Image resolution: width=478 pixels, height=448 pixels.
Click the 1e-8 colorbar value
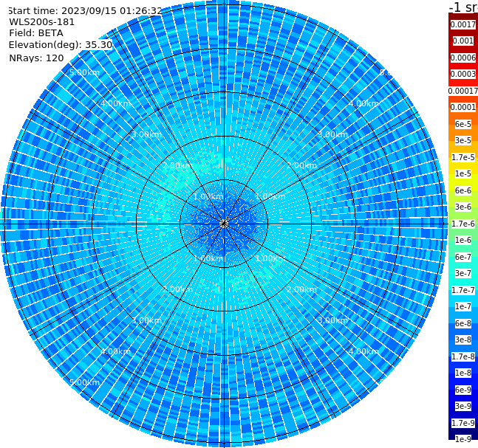tap(463, 373)
